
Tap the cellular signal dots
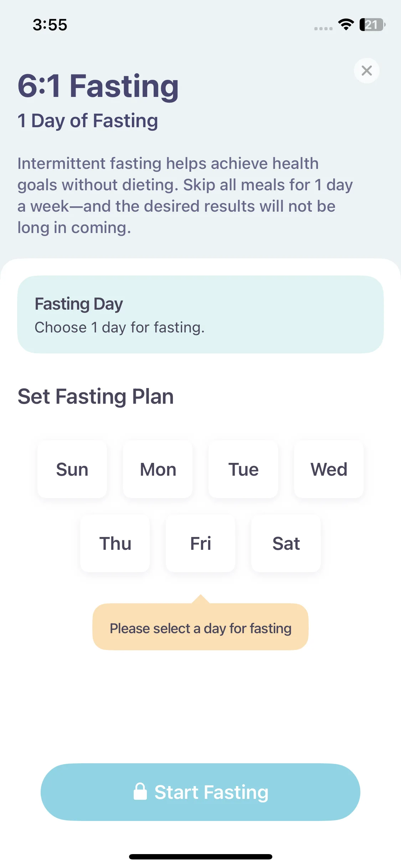(x=323, y=29)
